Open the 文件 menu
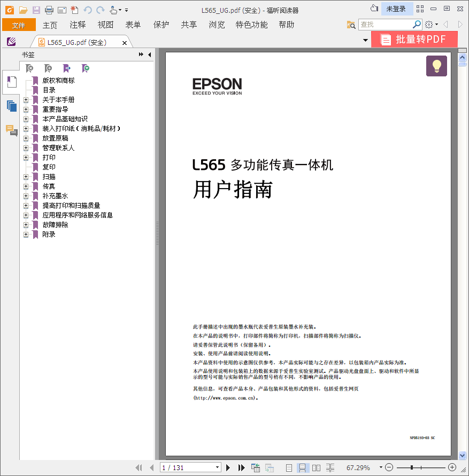The height and width of the screenshot is (476, 469). tap(19, 25)
